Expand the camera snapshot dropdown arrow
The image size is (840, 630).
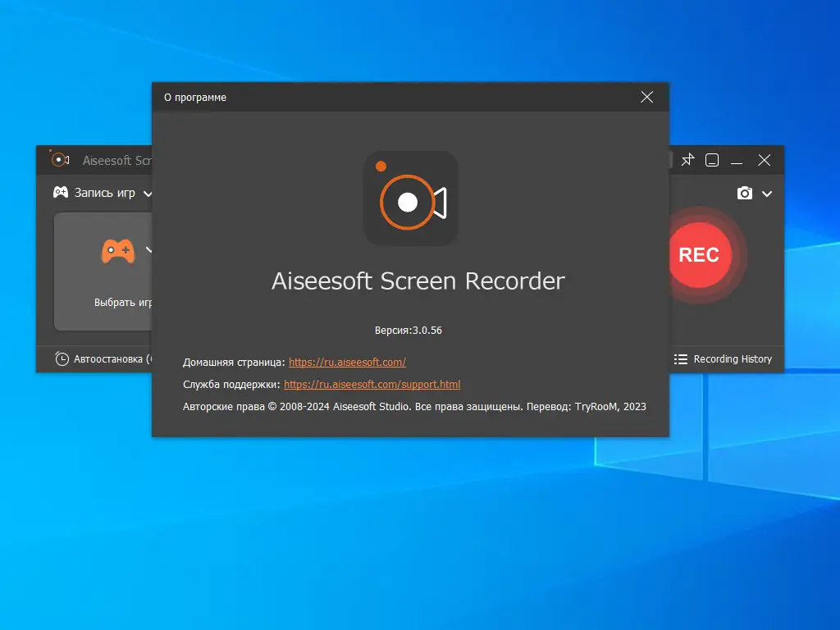(767, 194)
